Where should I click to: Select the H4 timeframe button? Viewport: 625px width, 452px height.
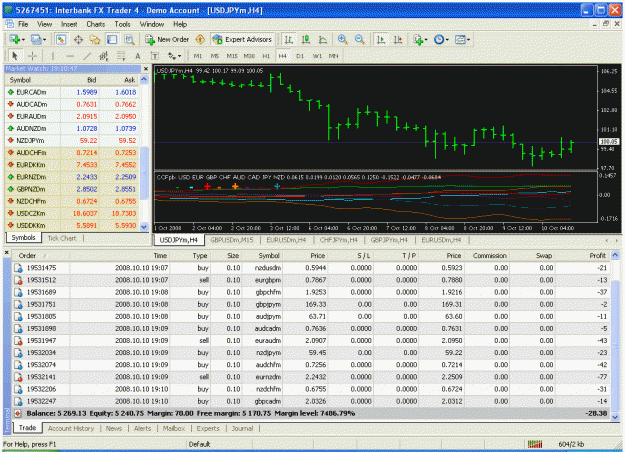282,56
